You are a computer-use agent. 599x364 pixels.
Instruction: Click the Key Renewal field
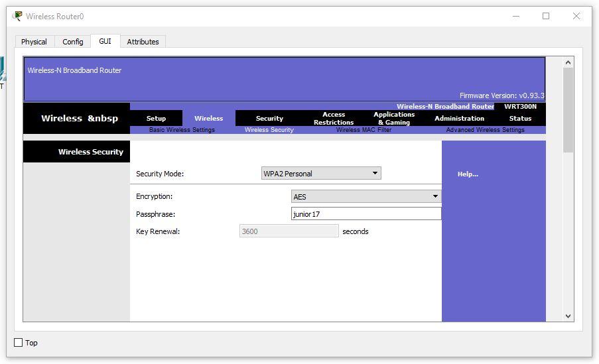(289, 231)
